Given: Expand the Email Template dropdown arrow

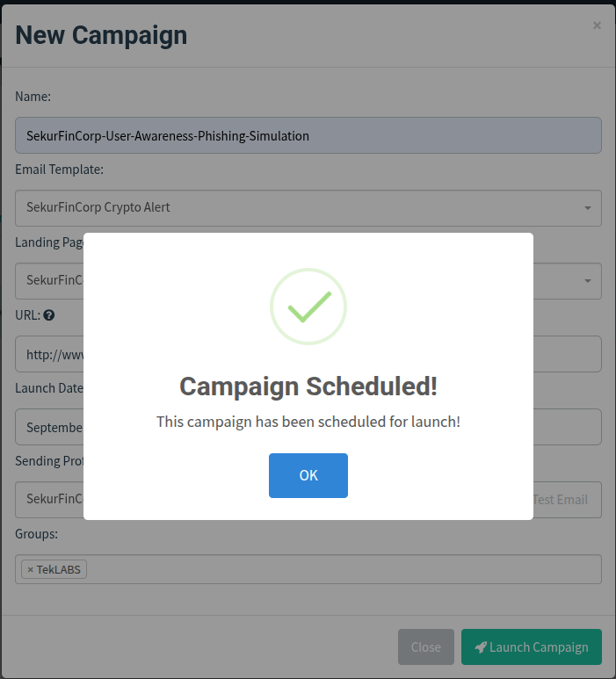Looking at the screenshot, I should click(x=587, y=208).
